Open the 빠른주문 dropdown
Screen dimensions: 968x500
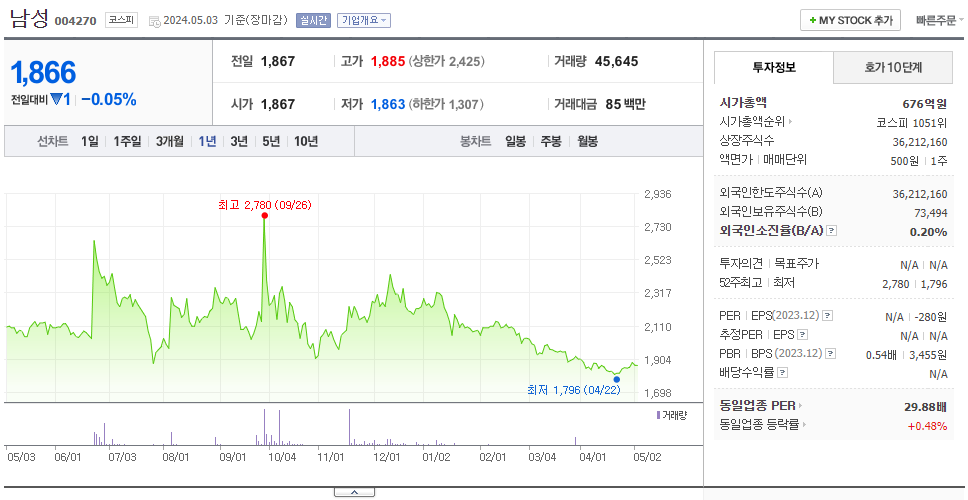pyautogui.click(x=940, y=20)
